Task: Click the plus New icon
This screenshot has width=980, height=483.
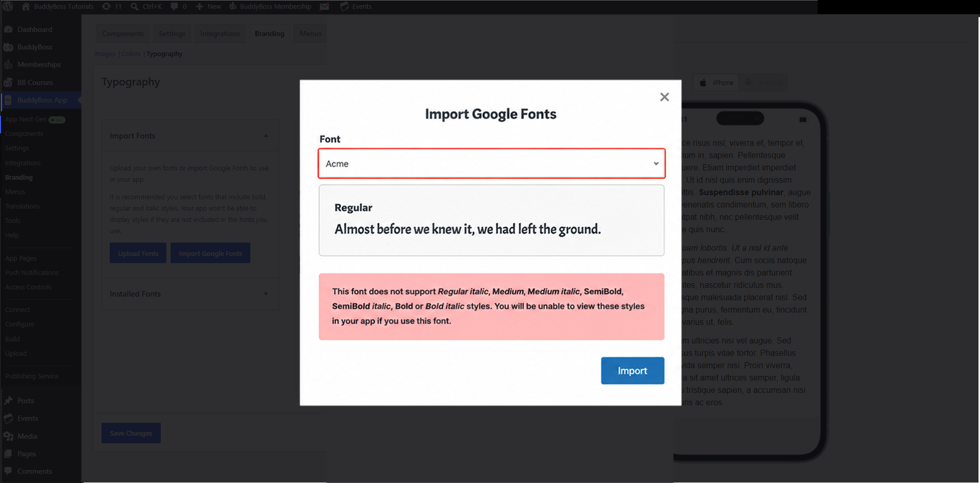Action: coord(199,6)
